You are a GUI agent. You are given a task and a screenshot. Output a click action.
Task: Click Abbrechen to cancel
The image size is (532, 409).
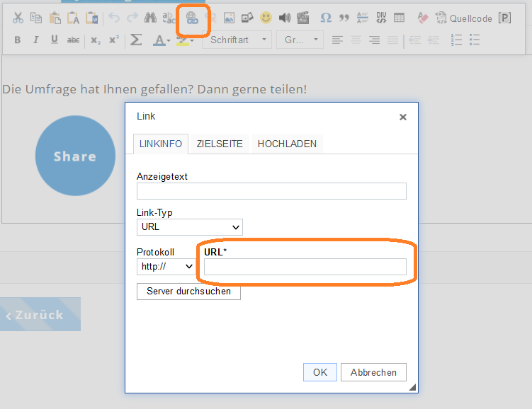click(373, 372)
